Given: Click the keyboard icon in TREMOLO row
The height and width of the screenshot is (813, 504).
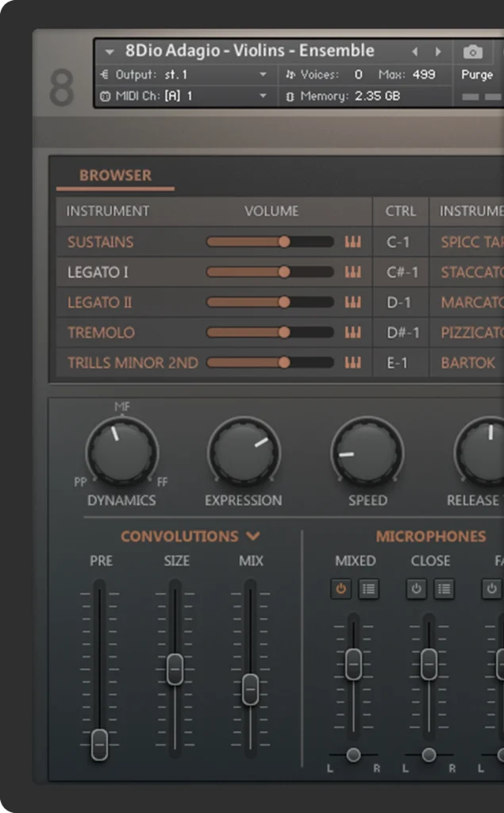Looking at the screenshot, I should click(352, 333).
